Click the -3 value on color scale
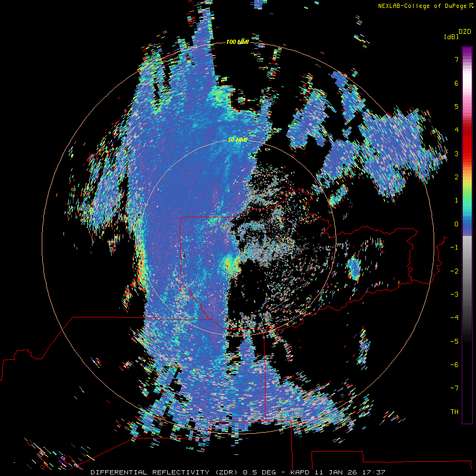The image size is (476, 476). click(454, 295)
